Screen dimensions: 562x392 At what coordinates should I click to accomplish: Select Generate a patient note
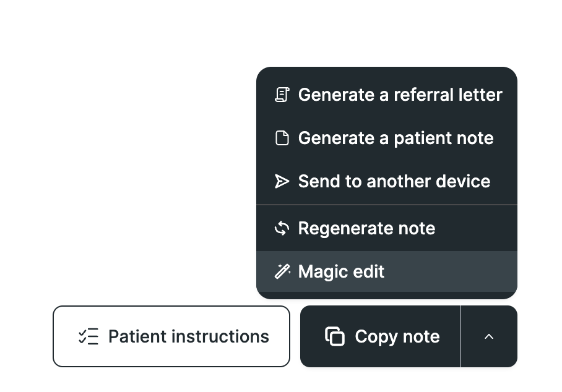coord(396,138)
